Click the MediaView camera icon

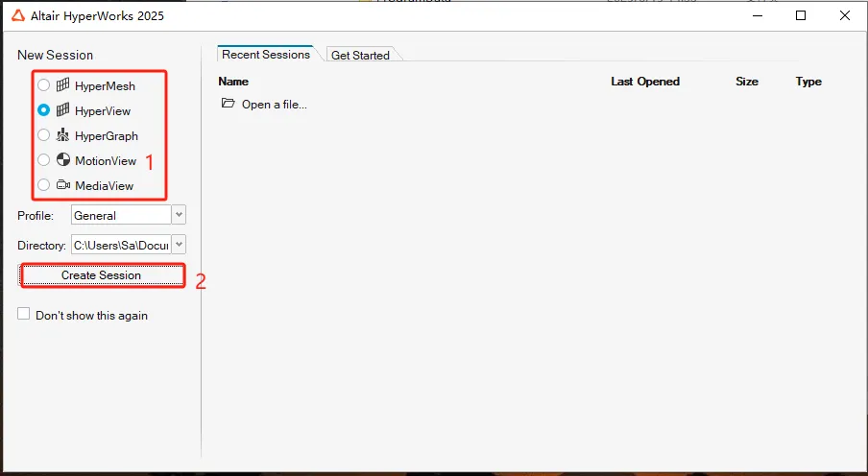[63, 185]
